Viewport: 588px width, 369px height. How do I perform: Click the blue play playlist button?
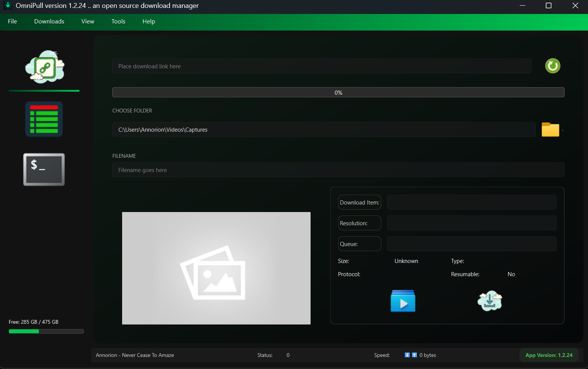[x=403, y=301]
